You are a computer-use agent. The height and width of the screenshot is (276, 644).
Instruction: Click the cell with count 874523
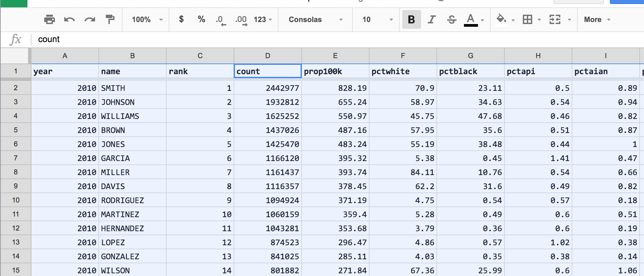coord(268,242)
